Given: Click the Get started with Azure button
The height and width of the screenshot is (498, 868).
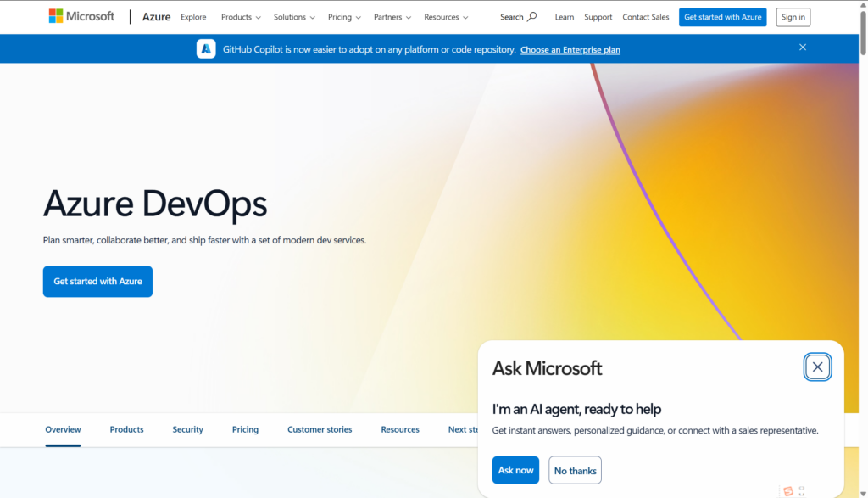Looking at the screenshot, I should pyautogui.click(x=97, y=281).
